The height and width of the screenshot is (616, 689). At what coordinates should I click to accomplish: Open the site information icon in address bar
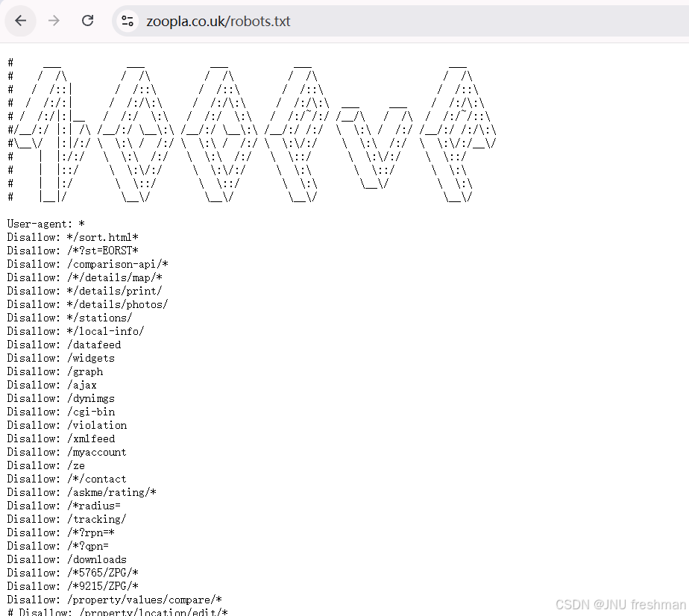128,21
